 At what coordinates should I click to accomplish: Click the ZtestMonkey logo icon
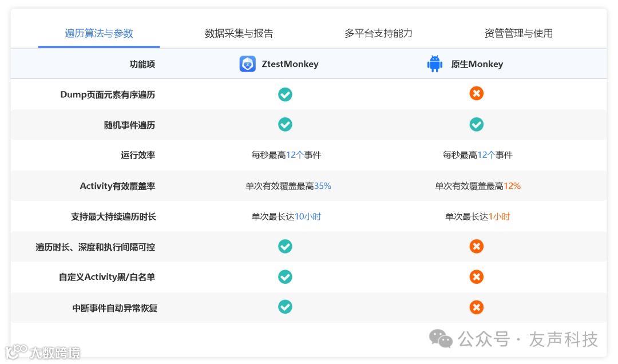pyautogui.click(x=248, y=64)
